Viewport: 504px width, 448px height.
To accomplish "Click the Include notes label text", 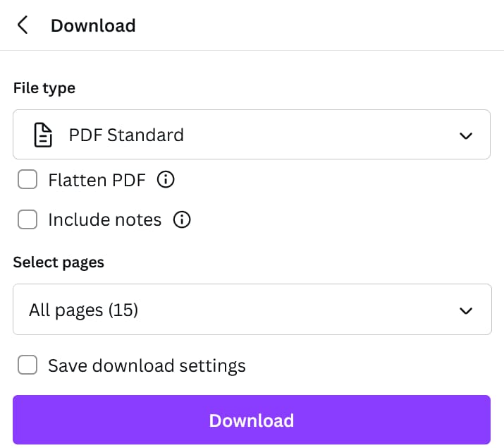I will click(x=104, y=220).
